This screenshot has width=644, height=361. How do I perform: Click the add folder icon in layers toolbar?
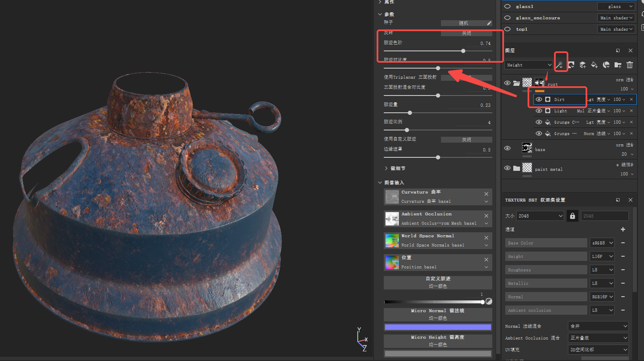pyautogui.click(x=618, y=65)
